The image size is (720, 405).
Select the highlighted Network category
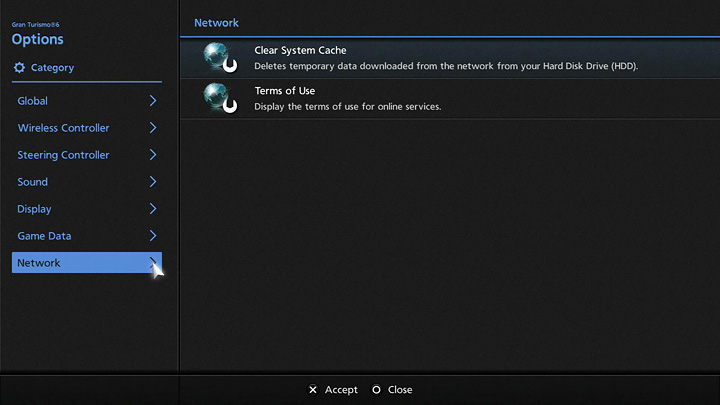point(40,263)
